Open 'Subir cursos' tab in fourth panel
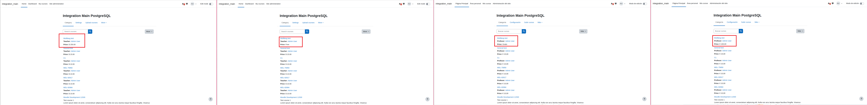This screenshot has width=868, height=105. (746, 22)
